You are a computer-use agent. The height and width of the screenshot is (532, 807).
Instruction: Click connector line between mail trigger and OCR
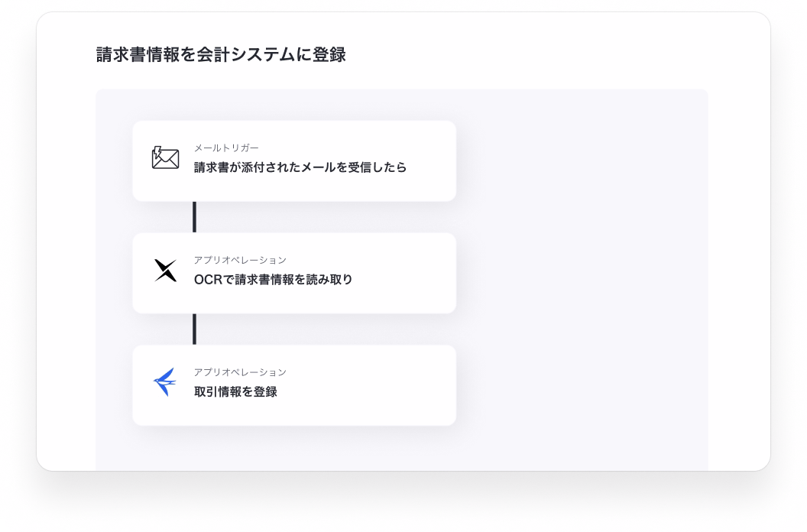coord(195,217)
